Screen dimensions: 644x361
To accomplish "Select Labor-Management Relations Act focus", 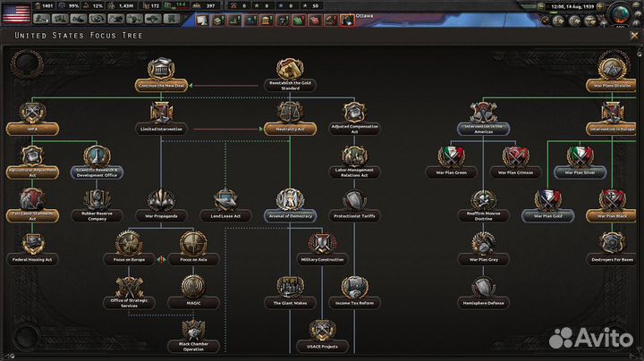I will point(354,163).
